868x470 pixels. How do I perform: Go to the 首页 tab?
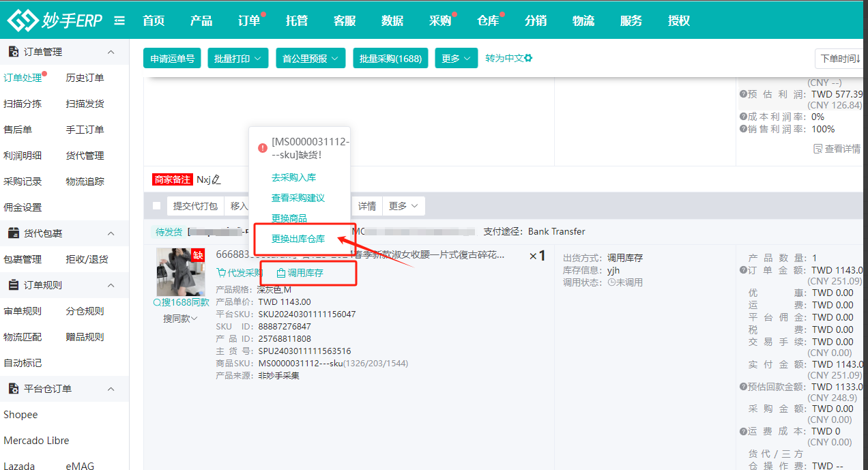[x=154, y=20]
